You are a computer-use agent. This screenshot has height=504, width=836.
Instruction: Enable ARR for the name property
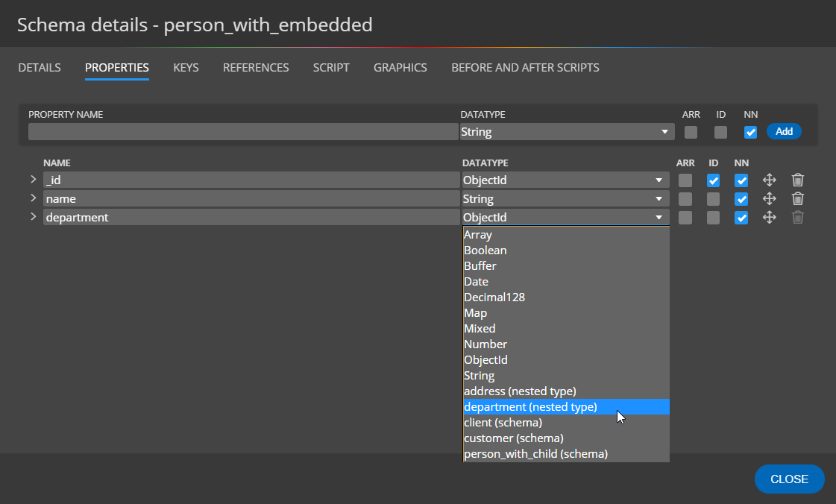pyautogui.click(x=685, y=199)
